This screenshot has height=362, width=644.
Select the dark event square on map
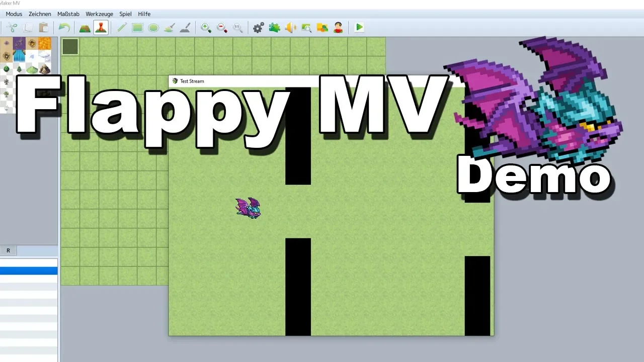pyautogui.click(x=70, y=47)
